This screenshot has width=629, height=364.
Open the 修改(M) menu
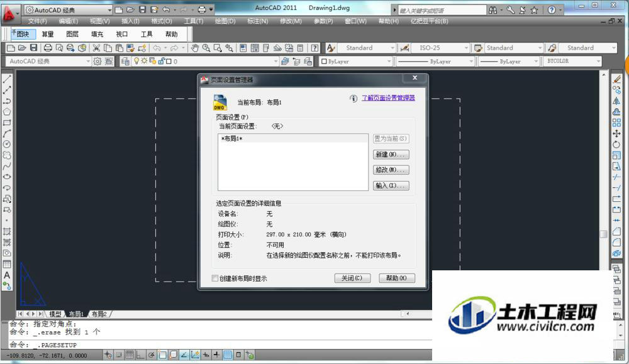point(291,21)
